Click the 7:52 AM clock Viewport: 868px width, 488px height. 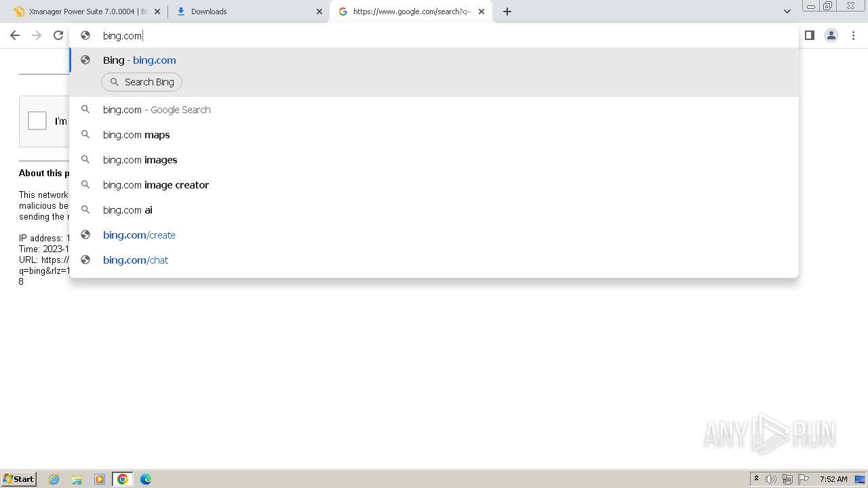833,479
